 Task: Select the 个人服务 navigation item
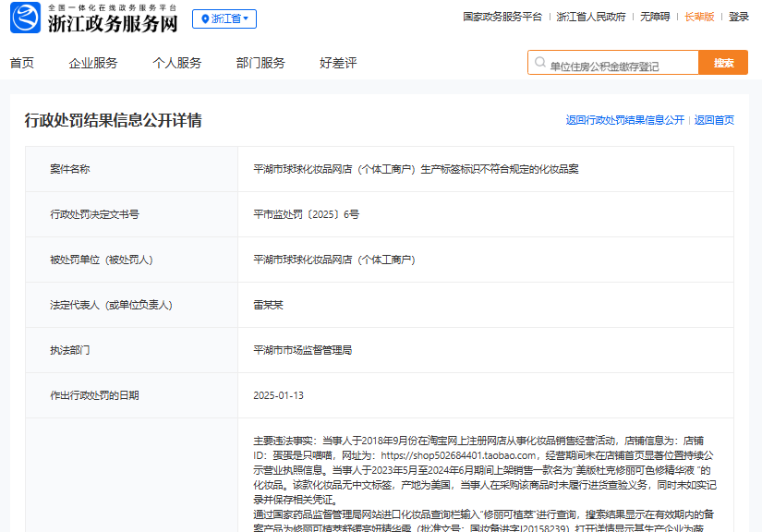(x=177, y=63)
